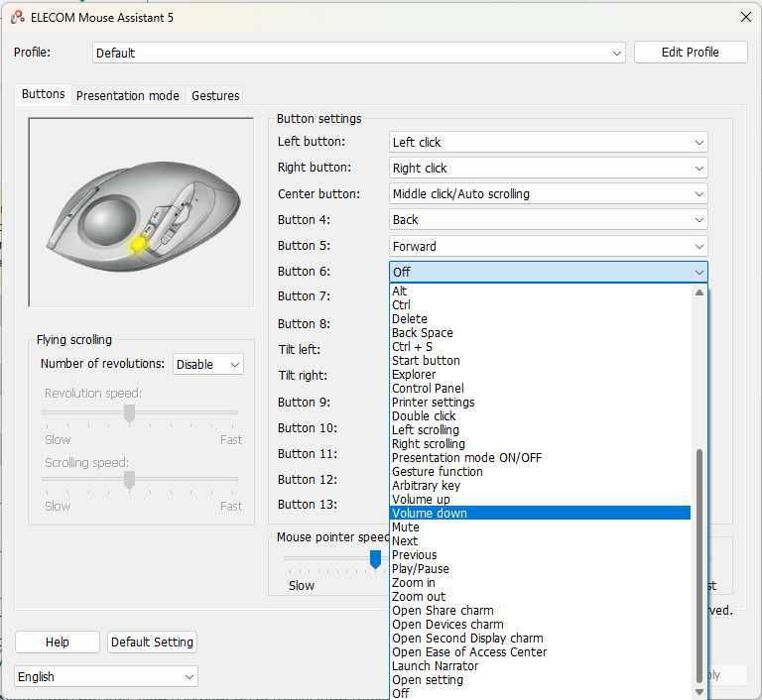Image resolution: width=762 pixels, height=700 pixels.
Task: Switch to the Gestures tab
Action: tap(215, 96)
